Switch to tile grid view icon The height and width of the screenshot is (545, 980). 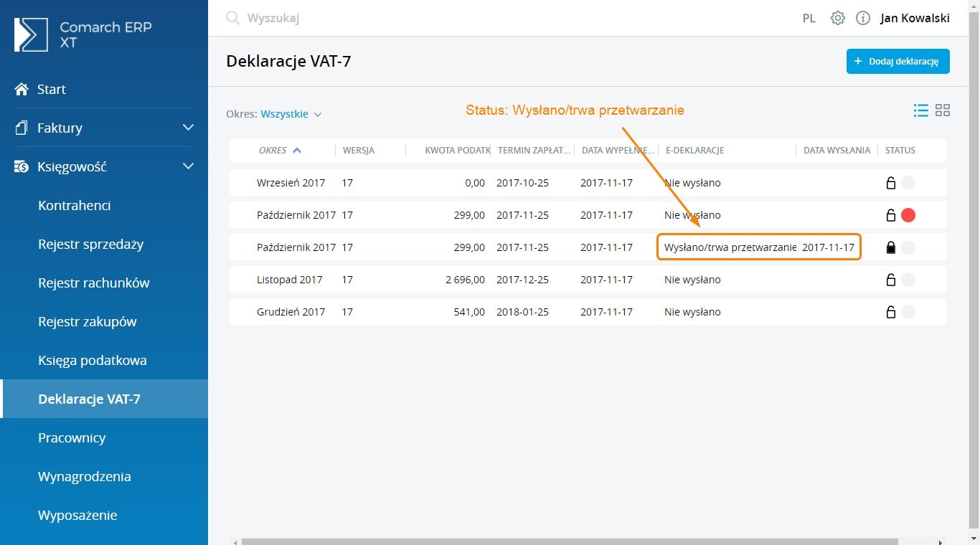tap(943, 110)
